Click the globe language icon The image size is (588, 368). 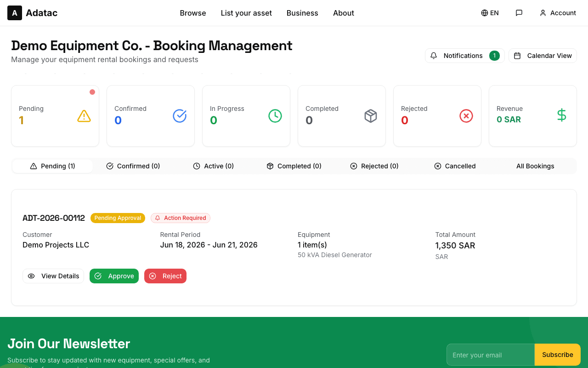click(485, 13)
